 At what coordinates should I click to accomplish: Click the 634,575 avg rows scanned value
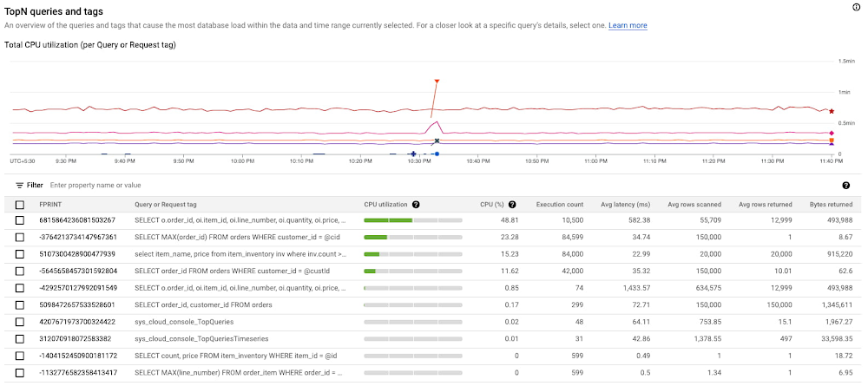[708, 288]
